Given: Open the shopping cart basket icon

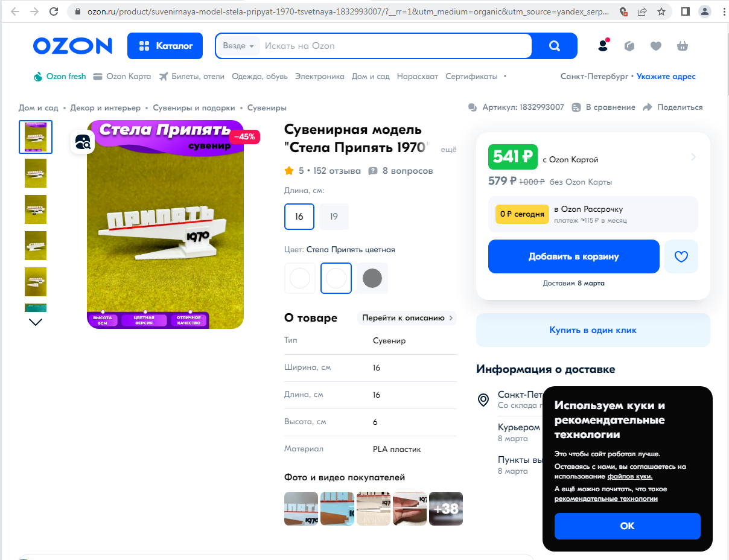Looking at the screenshot, I should click(x=683, y=46).
